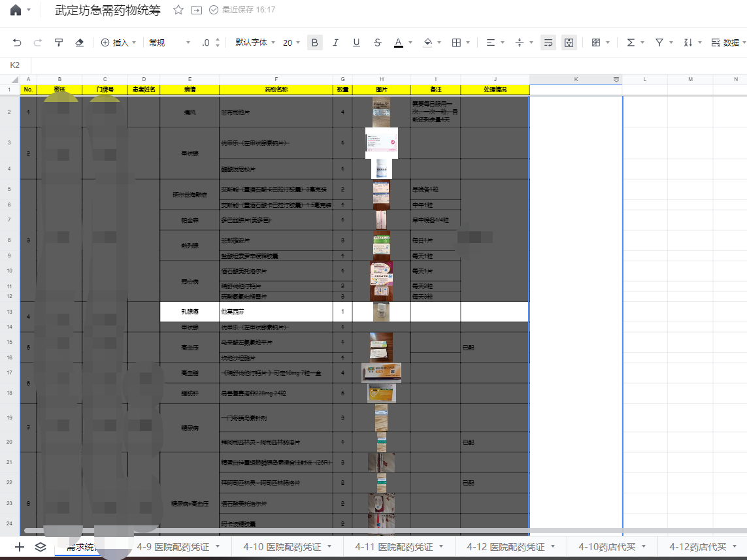This screenshot has height=560, width=747.
Task: Open the sort tool
Action: (688, 43)
